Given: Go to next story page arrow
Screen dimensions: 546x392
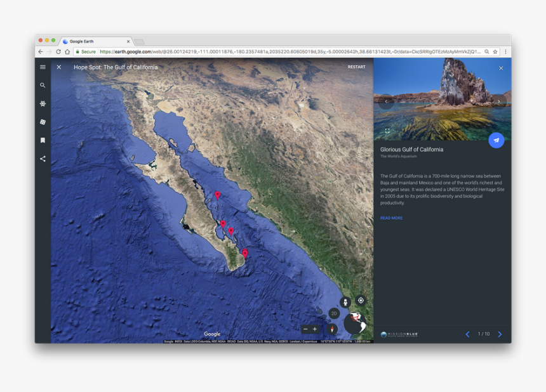Looking at the screenshot, I should point(500,334).
